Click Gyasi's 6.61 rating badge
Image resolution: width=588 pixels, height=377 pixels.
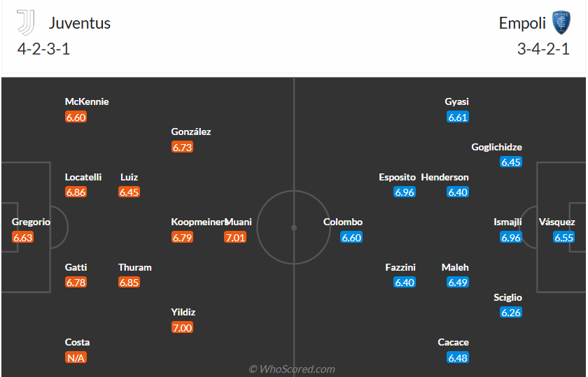coord(458,118)
